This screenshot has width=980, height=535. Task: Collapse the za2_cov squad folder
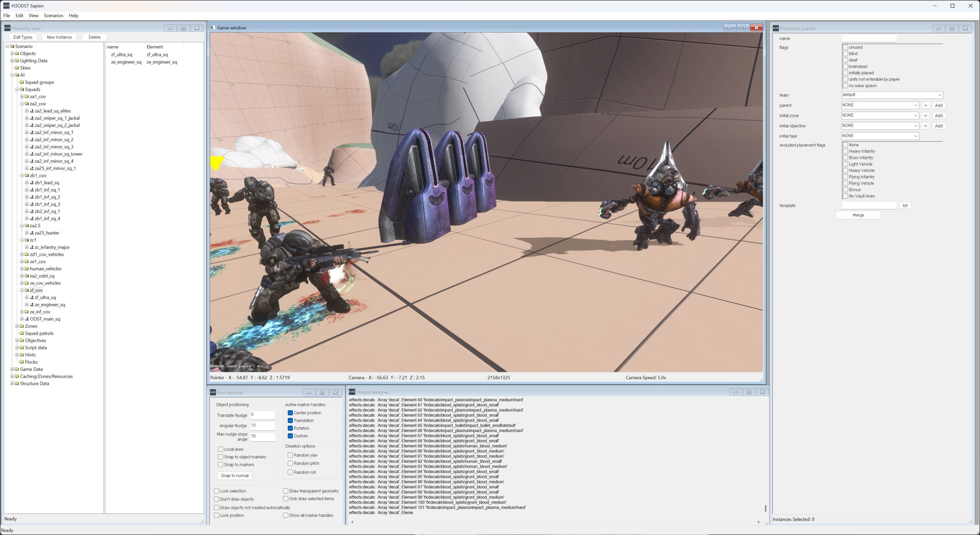22,104
